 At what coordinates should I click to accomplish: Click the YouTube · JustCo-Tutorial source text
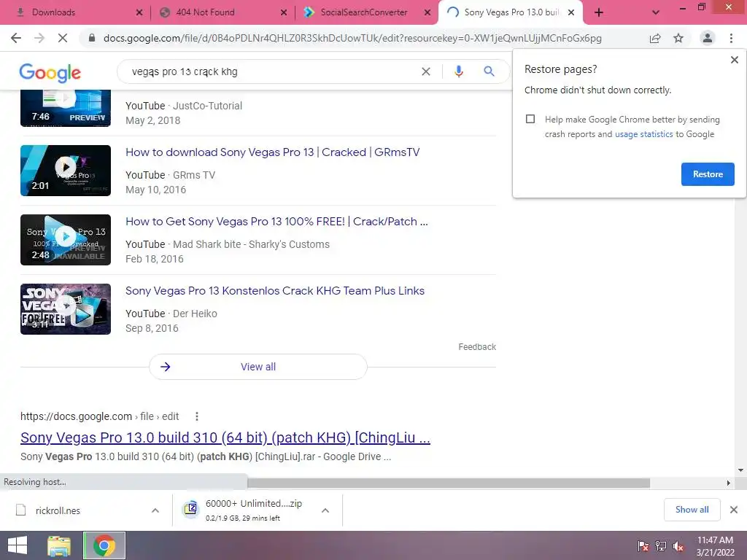(183, 106)
